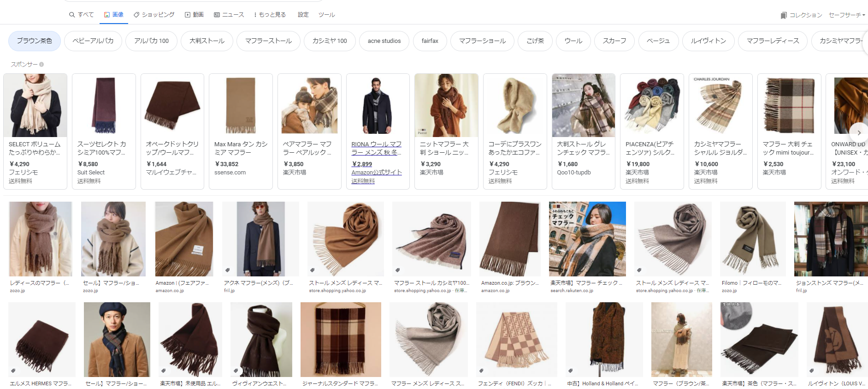Expand the セーフサーチ dropdown
Screen dimensions: 868x389
pos(847,15)
